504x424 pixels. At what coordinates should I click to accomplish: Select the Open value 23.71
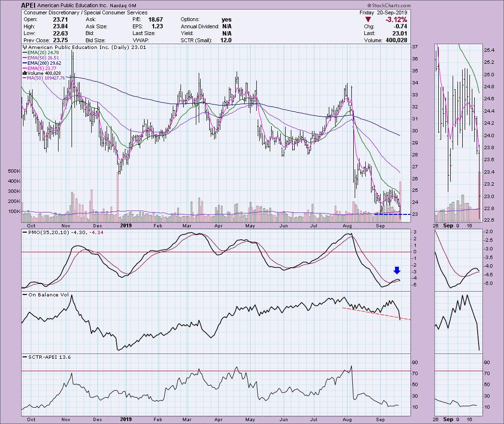pyautogui.click(x=60, y=20)
